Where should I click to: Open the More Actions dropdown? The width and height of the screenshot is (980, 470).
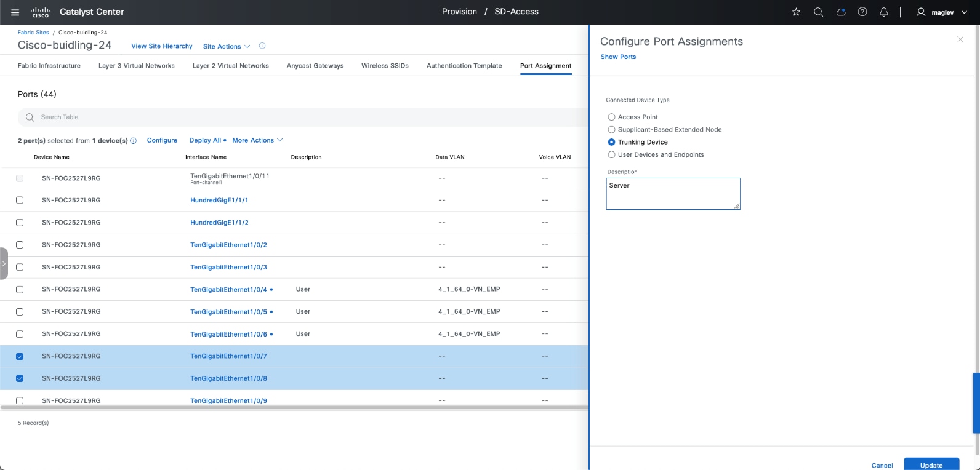click(x=257, y=141)
